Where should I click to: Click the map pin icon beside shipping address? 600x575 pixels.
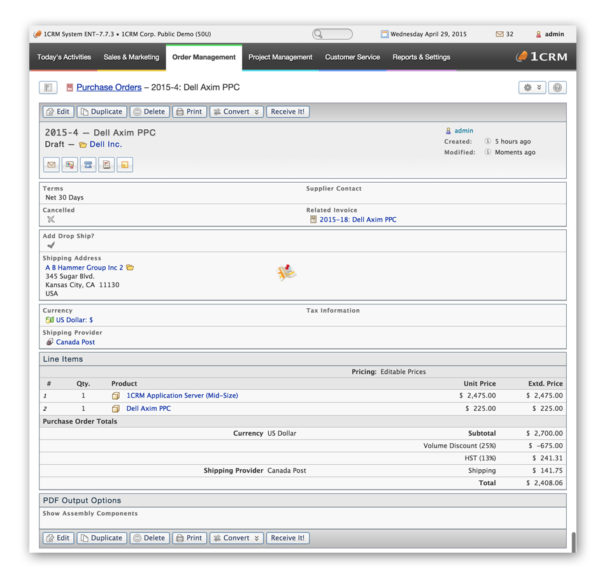point(287,272)
